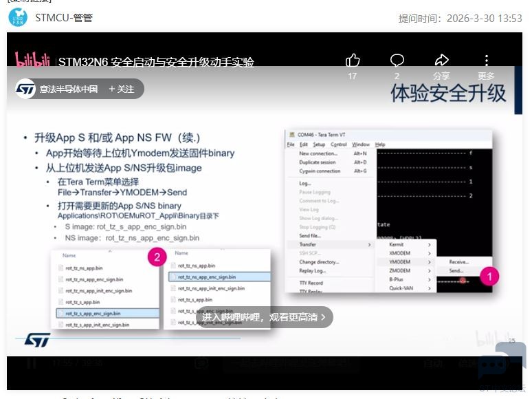Click the COM46 - Tera Term VT title text
This screenshot has height=399, width=532.
tap(321, 135)
